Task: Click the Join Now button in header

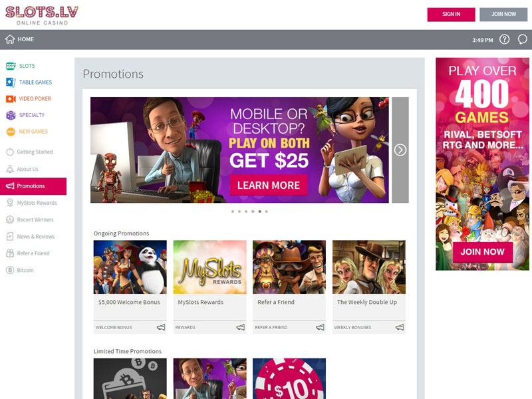Action: 503,14
